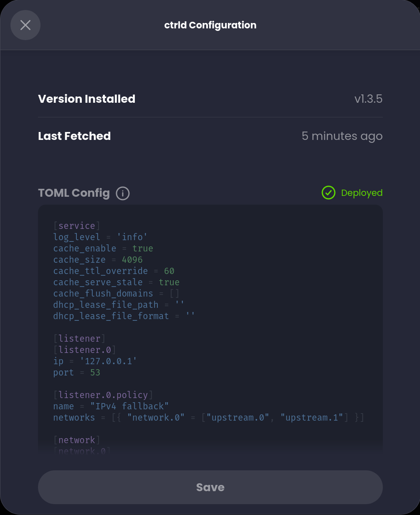The image size is (420, 515).
Task: Click the info icon beside TOML Config
Action: click(123, 193)
